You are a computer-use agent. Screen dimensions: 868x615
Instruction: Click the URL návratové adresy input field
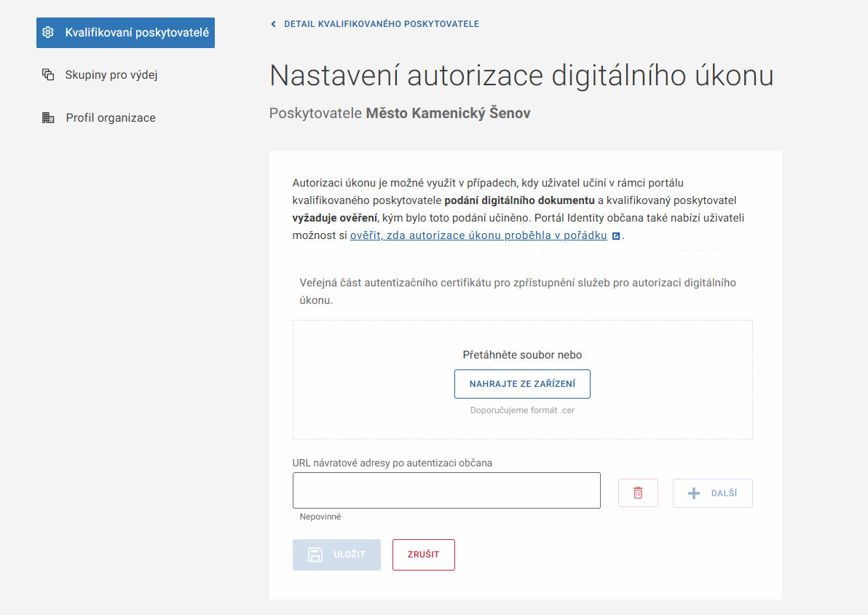(446, 490)
